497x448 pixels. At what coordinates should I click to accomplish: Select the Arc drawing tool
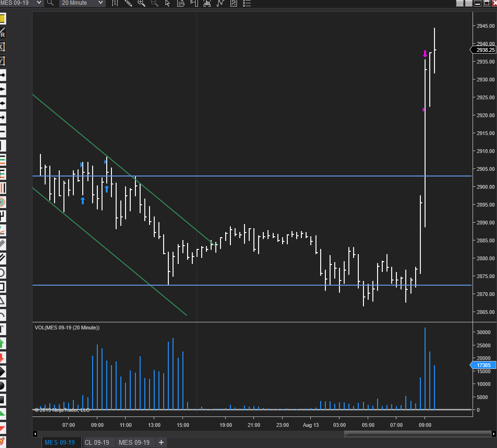[2, 315]
